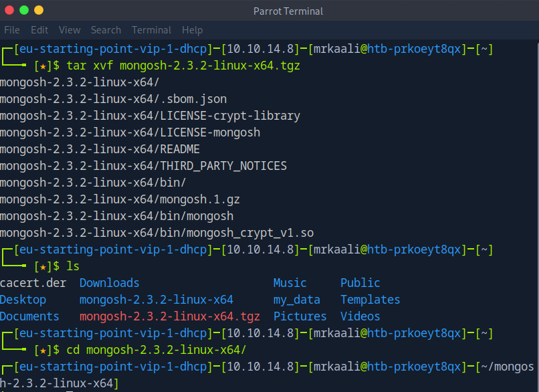539x392 pixels.
Task: Click the Templates folder name
Action: (370, 300)
